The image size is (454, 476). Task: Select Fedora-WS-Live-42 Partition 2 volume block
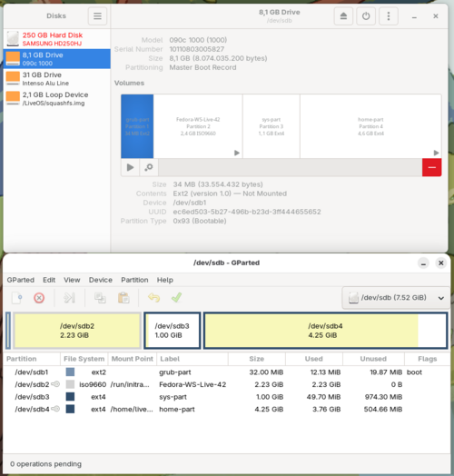(x=198, y=126)
